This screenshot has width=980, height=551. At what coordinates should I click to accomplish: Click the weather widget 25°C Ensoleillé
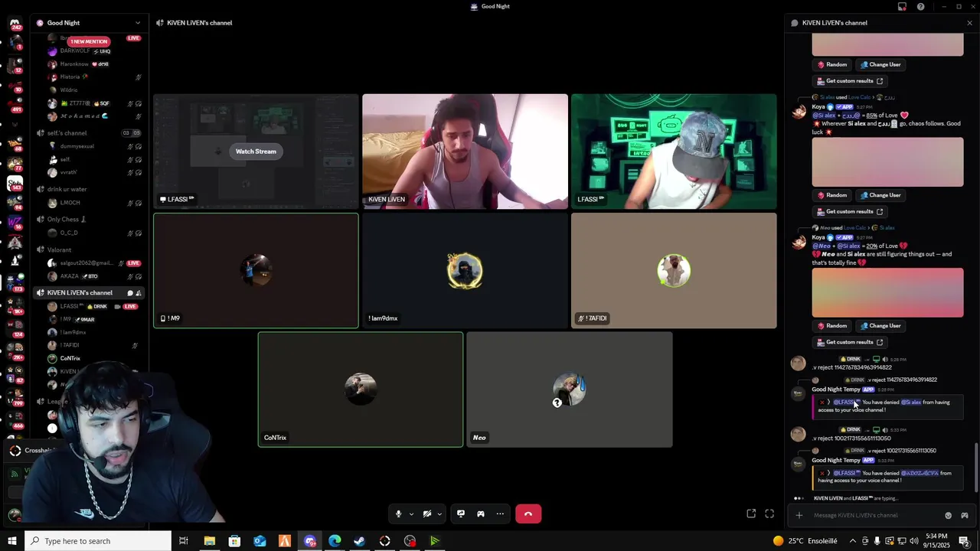pos(805,541)
